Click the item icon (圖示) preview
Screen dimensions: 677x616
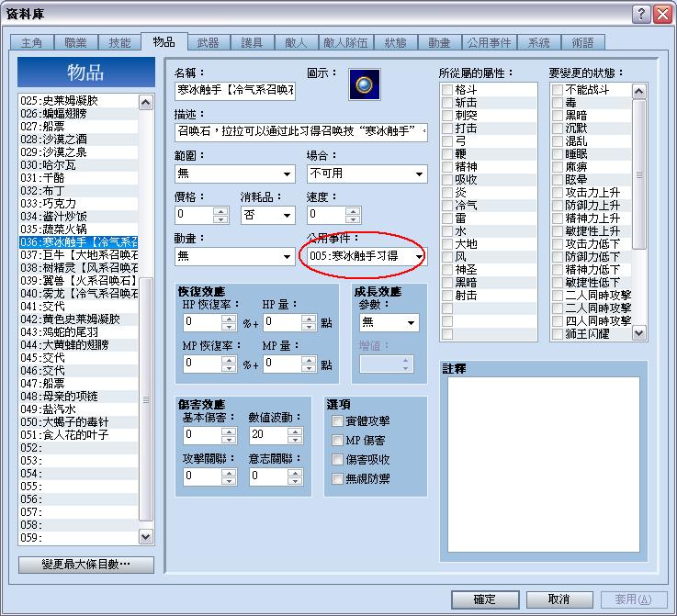(365, 84)
